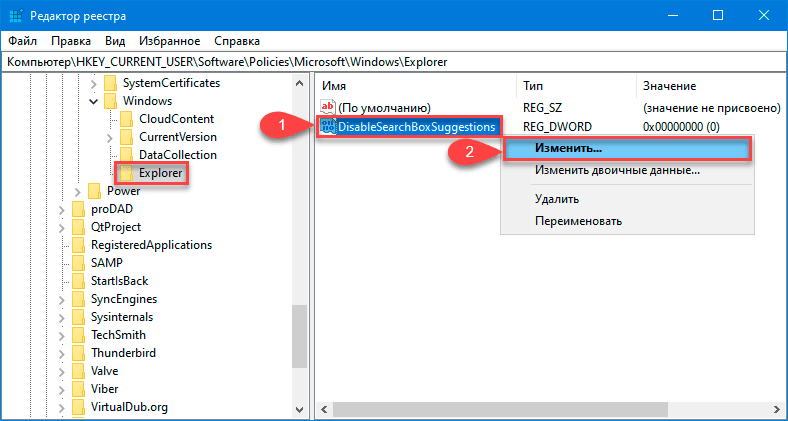Click the RegisteredApplications folder icon
788x421 pixels.
tap(78, 245)
